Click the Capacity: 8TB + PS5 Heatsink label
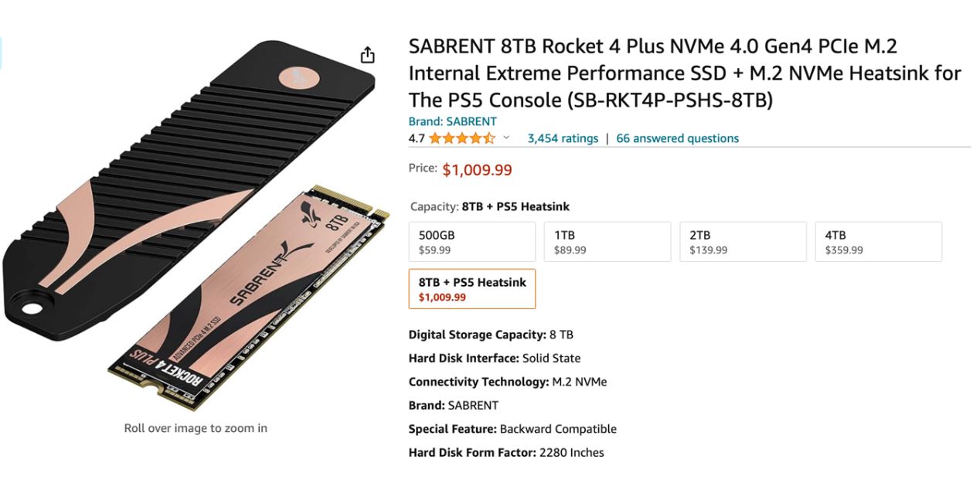This screenshot has height=483, width=980. click(489, 206)
